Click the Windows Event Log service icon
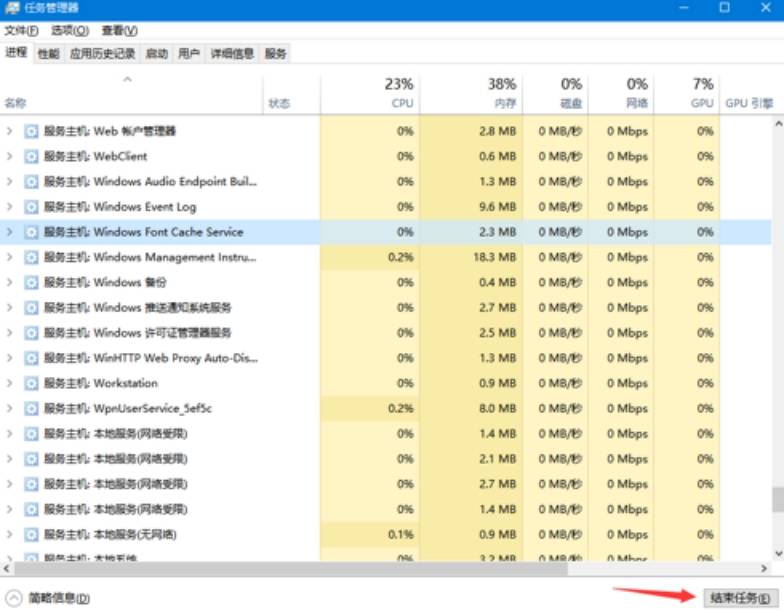Screen dimensions: 784x615 (x=31, y=207)
